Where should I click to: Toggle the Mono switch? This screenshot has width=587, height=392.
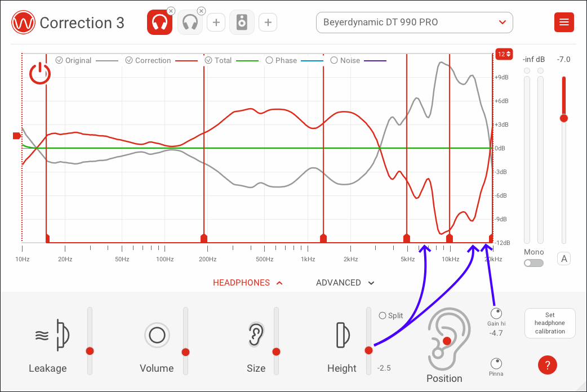pos(533,263)
